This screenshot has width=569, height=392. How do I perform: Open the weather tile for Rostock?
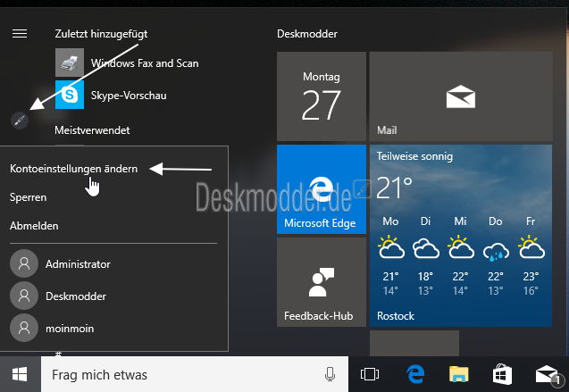tap(461, 236)
